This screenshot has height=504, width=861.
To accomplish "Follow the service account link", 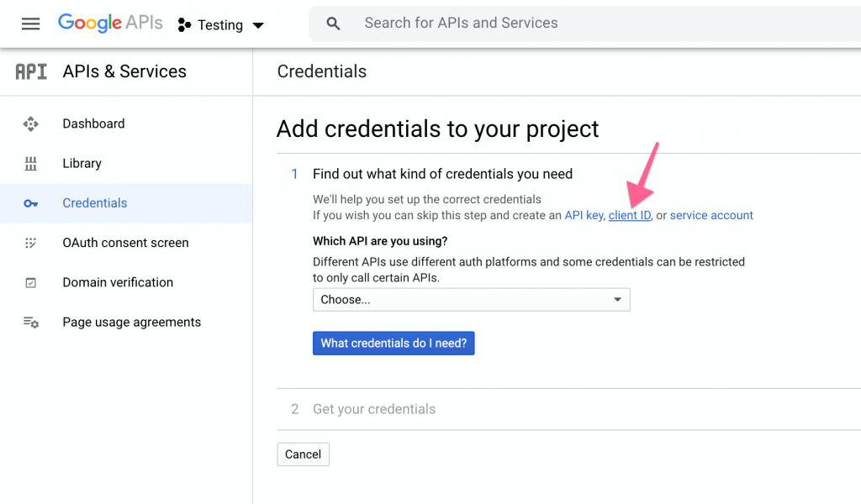I will (x=711, y=215).
